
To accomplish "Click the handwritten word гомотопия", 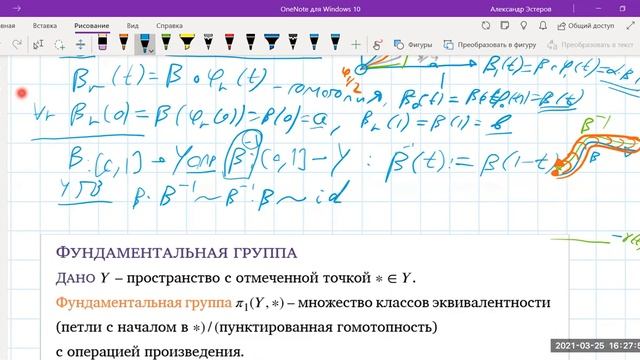I will point(335,93).
